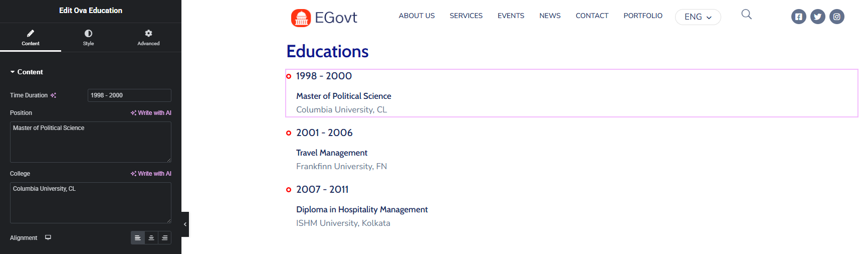Open the ENG language dropdown

point(698,17)
